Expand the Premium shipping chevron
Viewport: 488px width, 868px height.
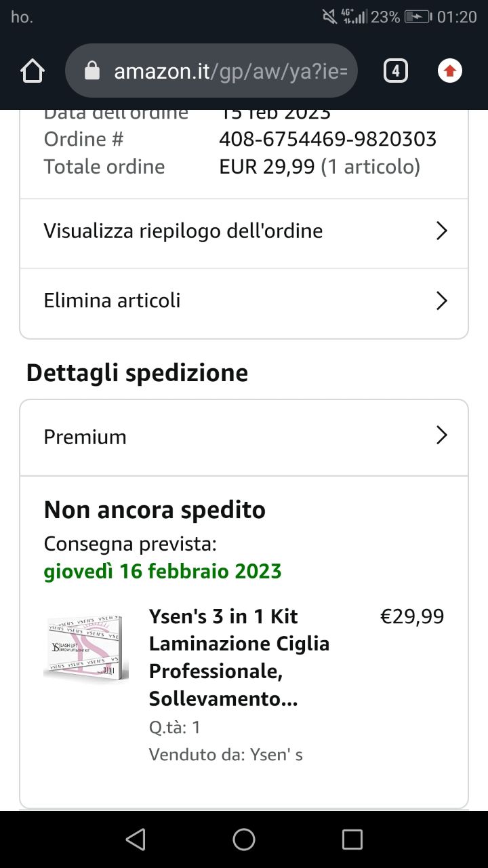click(442, 435)
